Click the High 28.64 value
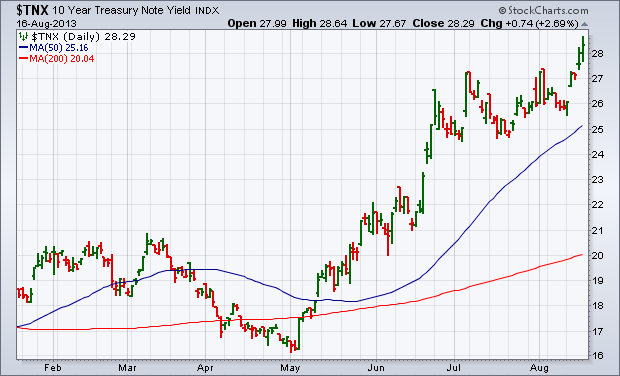This screenshot has width=620, height=376. 319,24
